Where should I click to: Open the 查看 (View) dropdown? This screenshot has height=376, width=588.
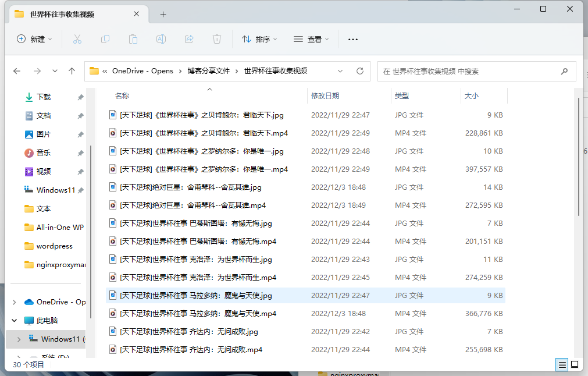311,39
